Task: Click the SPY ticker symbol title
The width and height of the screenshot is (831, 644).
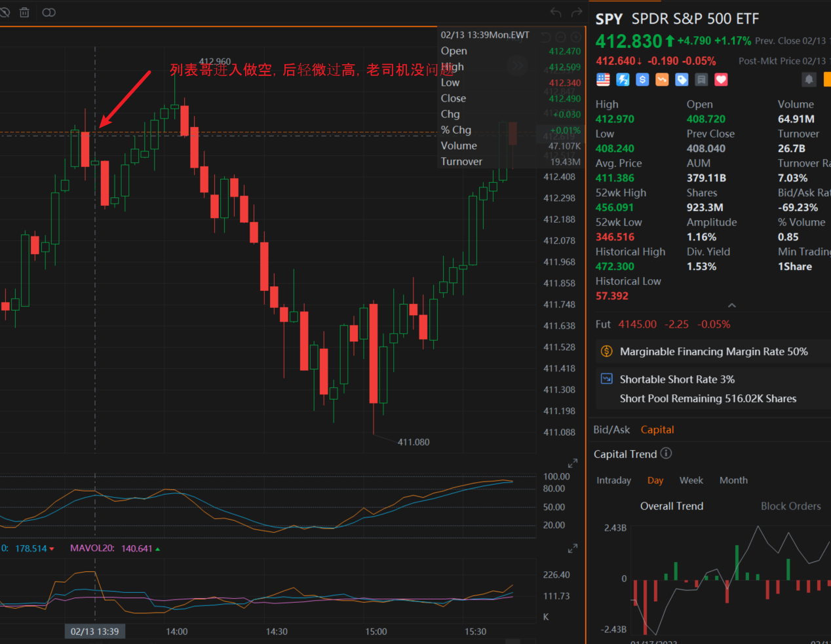Action: point(609,19)
